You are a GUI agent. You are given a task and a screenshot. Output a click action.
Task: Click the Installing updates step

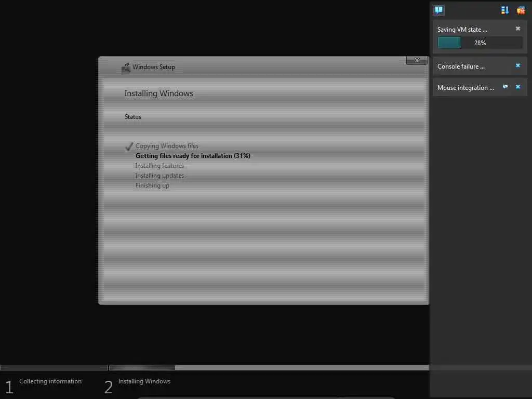(159, 176)
